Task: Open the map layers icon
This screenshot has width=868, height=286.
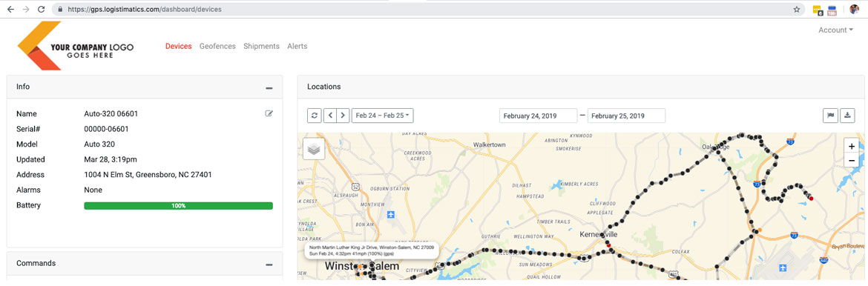Action: (314, 149)
